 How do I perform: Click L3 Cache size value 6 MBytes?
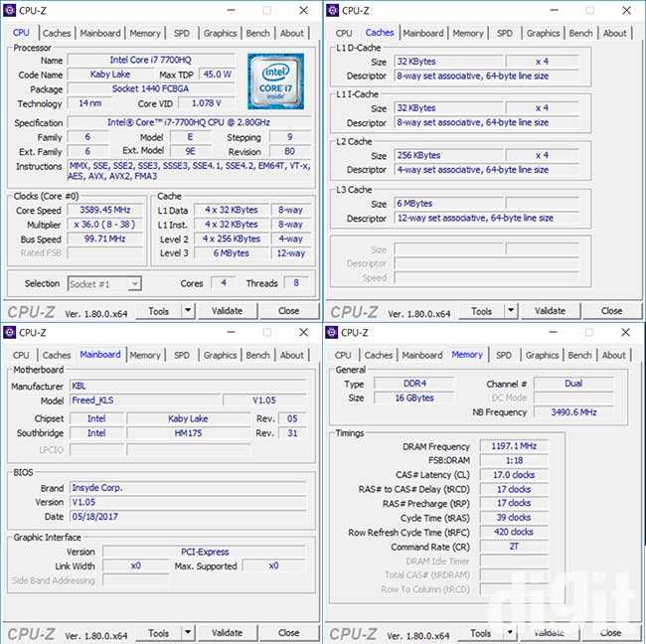click(x=449, y=203)
